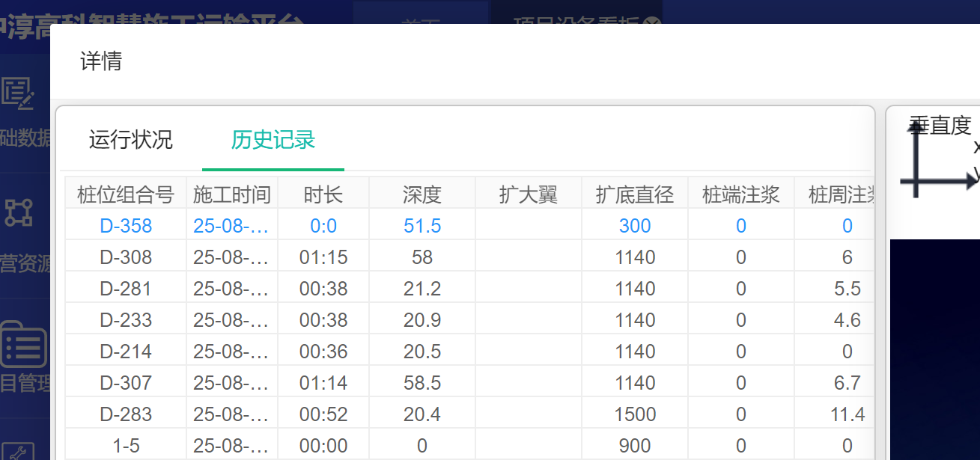980x460 pixels.
Task: Switch to the 运行状况 tab
Action: click(130, 140)
